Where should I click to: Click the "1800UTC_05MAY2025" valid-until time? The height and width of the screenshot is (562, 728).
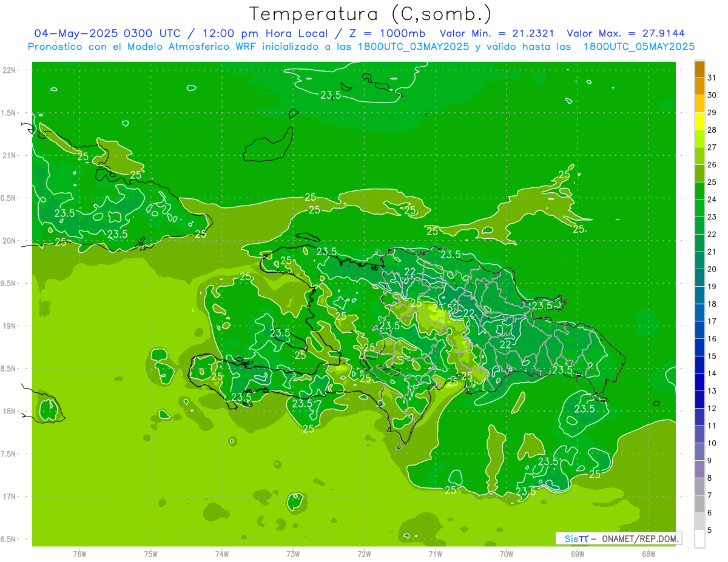coord(639,46)
